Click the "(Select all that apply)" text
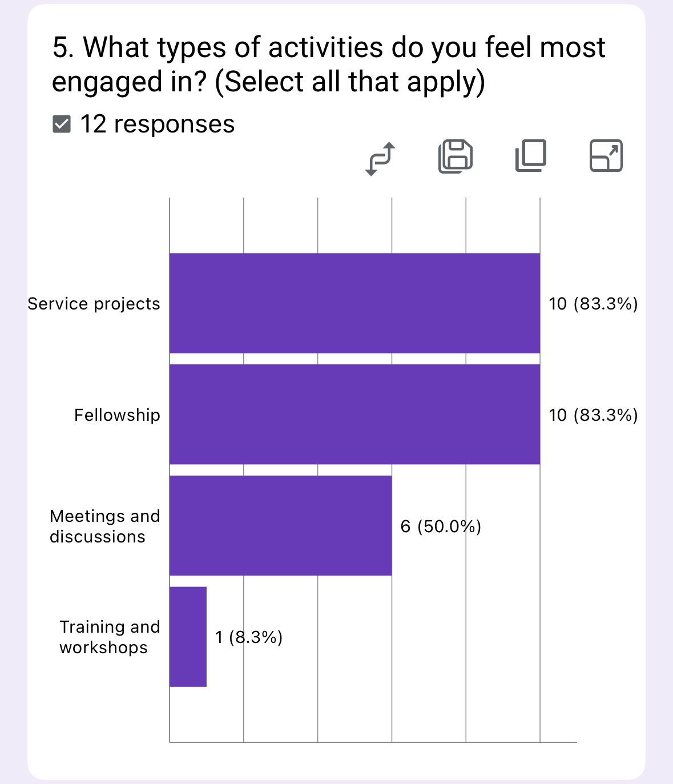Screen dimensions: 673x784 coord(350,82)
